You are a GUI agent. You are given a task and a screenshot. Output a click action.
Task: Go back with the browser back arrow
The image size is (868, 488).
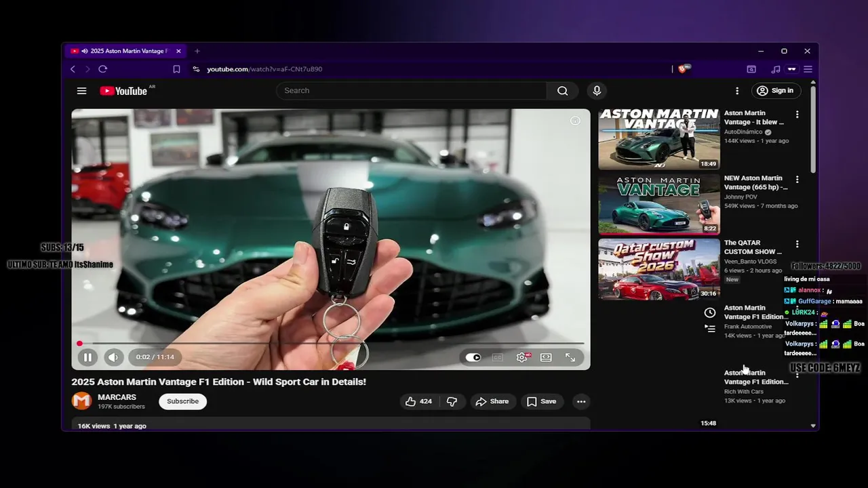click(73, 69)
